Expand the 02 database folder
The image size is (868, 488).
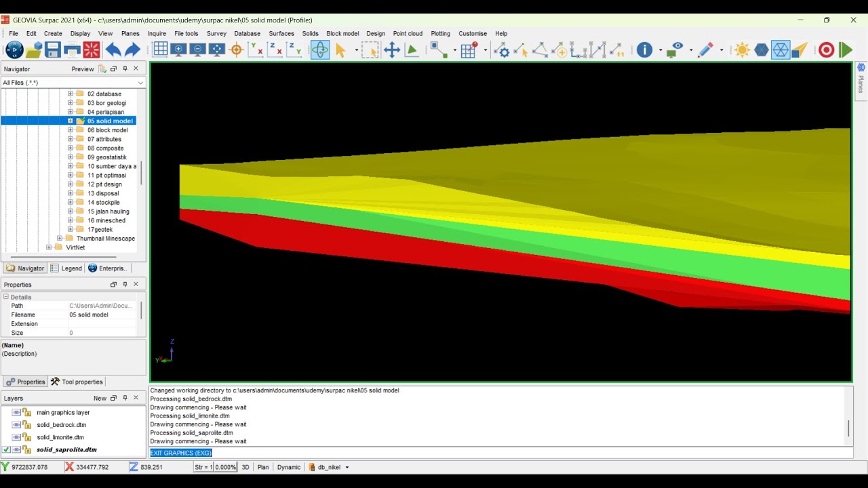(x=70, y=94)
